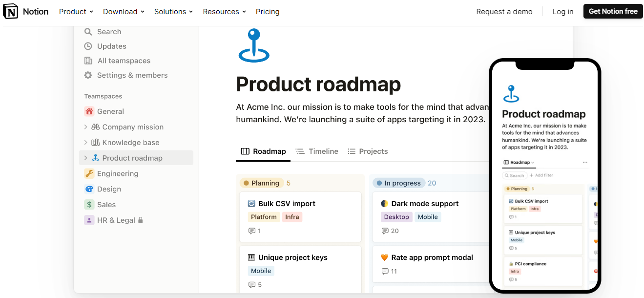644x298 pixels.
Task: Click the Mobile tag on Dark mode support
Action: pyautogui.click(x=428, y=217)
